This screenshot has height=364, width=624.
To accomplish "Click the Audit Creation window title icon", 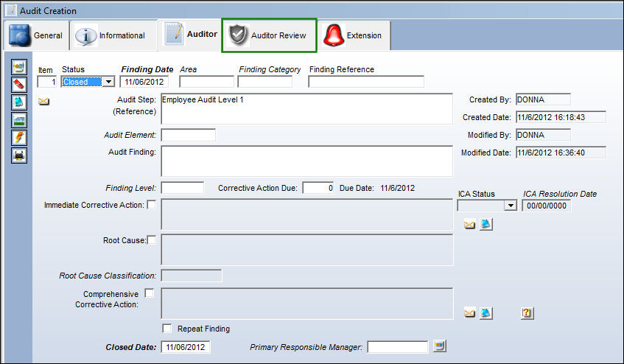I will [x=11, y=10].
